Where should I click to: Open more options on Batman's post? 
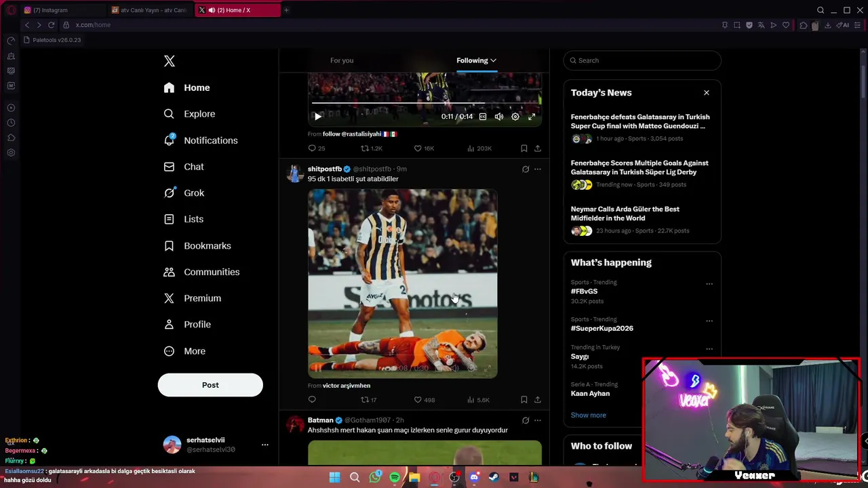point(538,420)
